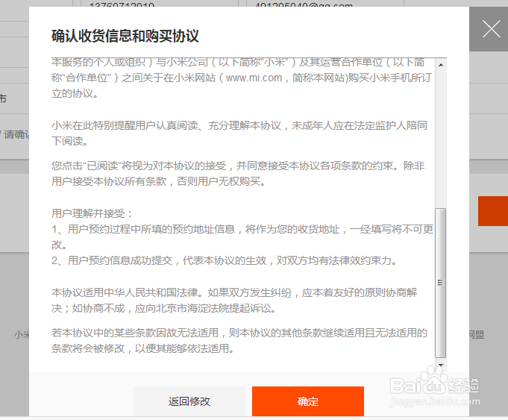Image resolution: width=508 pixels, height=420 pixels.
Task: Click the clause starting 2、用户预约信息成功提交
Action: click(x=225, y=260)
